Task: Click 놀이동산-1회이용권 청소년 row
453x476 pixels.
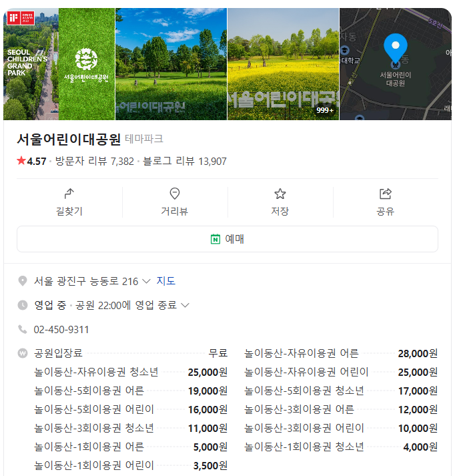Action: (341, 447)
